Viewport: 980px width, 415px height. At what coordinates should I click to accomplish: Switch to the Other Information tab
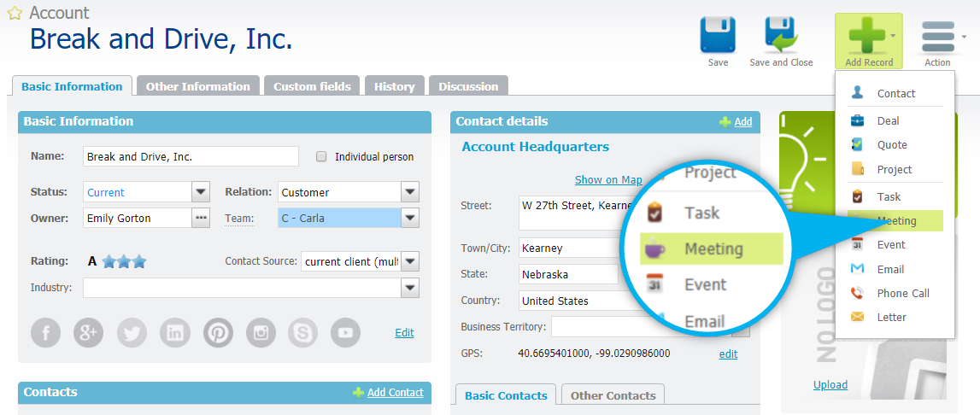(197, 86)
